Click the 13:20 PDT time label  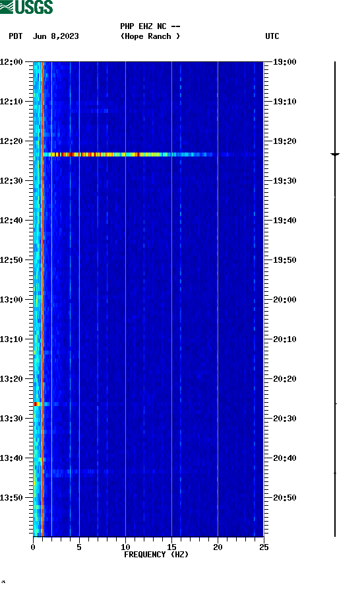pos(12,379)
